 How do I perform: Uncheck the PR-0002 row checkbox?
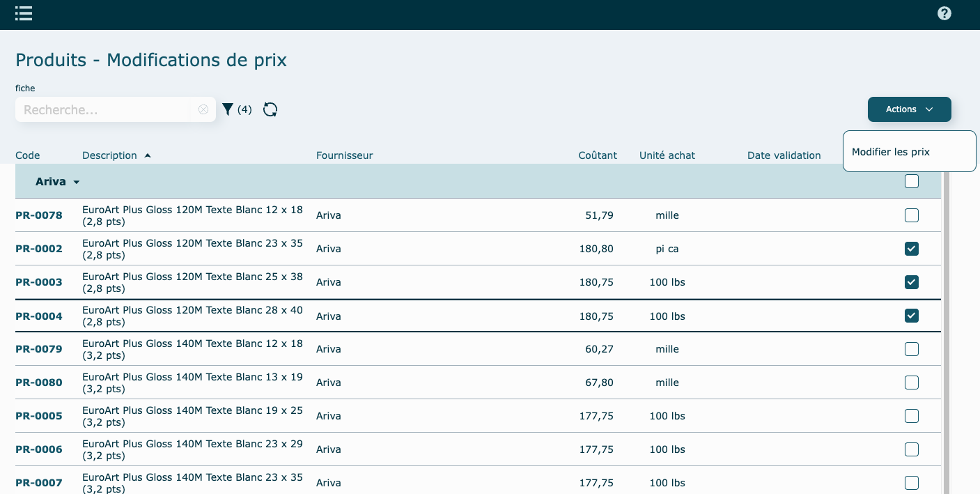click(911, 249)
